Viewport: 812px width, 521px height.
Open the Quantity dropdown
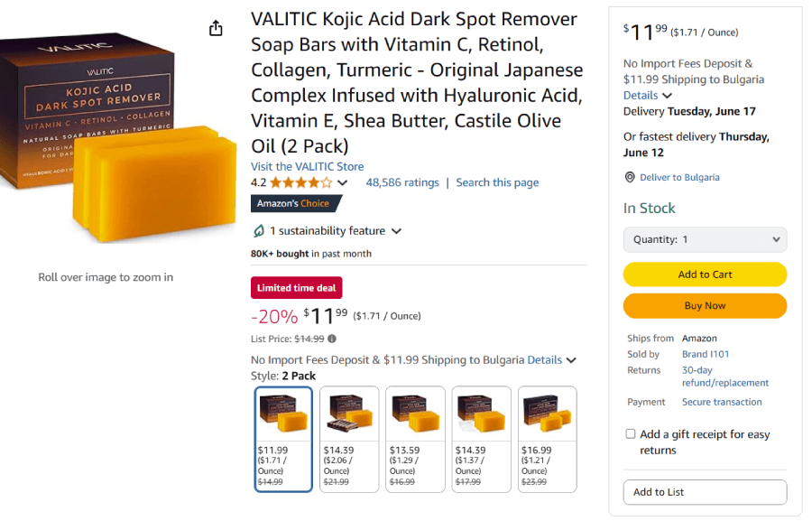(x=705, y=239)
